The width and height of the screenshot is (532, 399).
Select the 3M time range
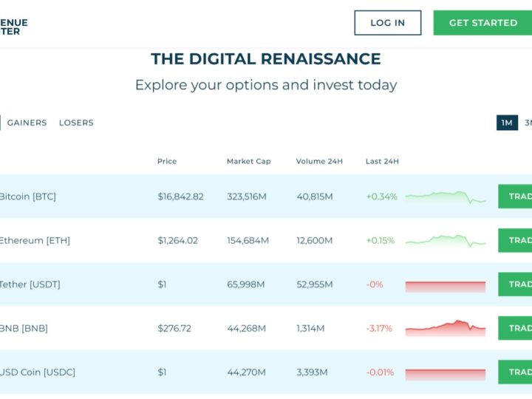528,123
